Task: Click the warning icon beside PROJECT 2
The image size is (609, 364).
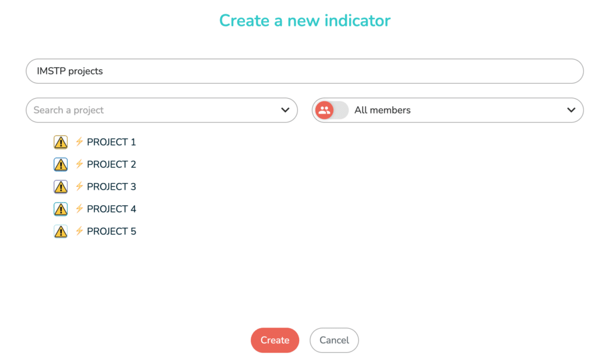Action: 60,164
